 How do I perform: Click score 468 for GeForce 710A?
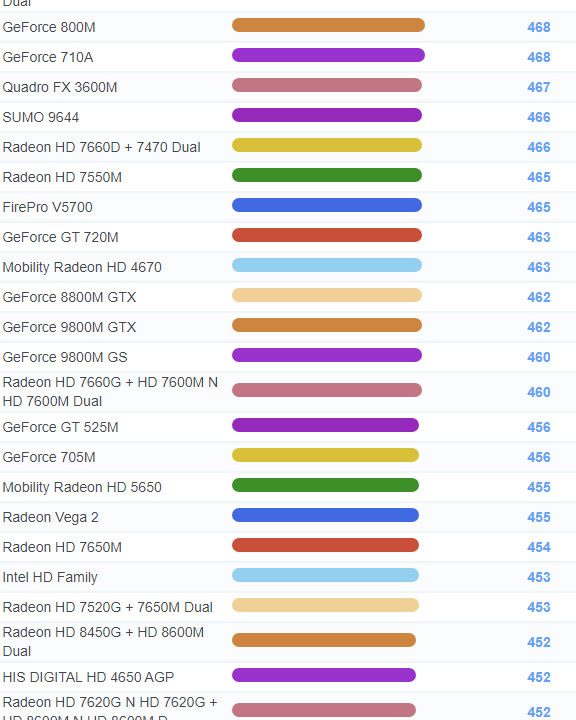[539, 57]
